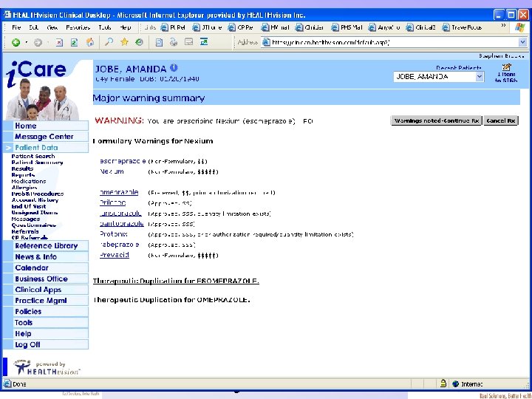The height and width of the screenshot is (399, 532).
Task: Show more Links with the chevron
Action: tap(503, 26)
